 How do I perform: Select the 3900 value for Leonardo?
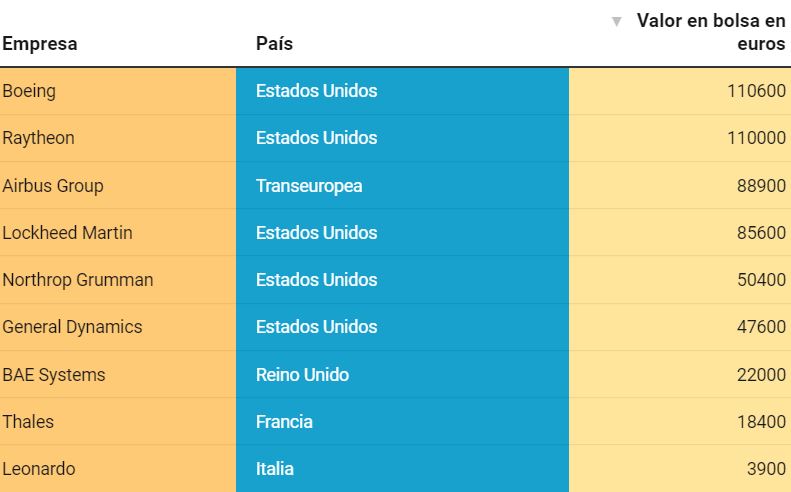766,469
